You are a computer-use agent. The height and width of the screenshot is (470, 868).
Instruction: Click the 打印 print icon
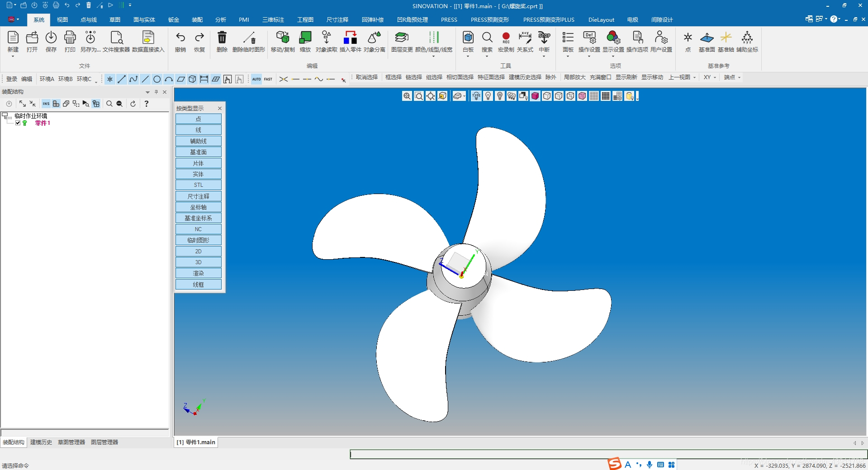pos(70,38)
